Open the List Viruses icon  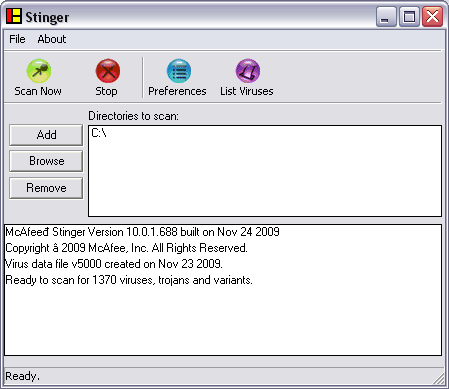point(248,71)
